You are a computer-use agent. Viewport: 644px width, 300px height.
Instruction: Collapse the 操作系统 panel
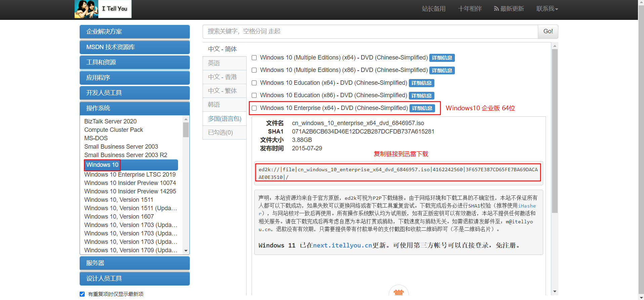click(x=135, y=108)
